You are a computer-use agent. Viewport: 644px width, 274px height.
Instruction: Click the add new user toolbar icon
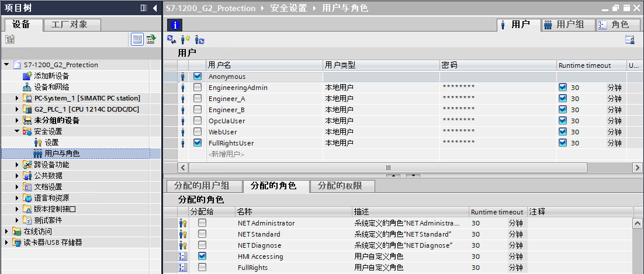186,40
